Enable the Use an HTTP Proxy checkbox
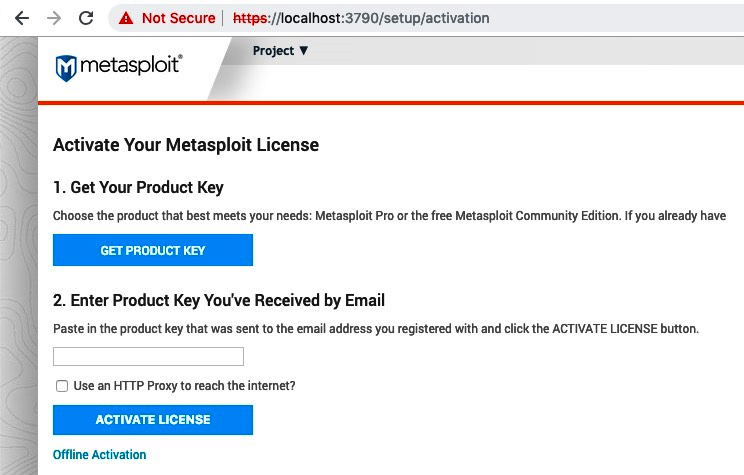Image resolution: width=744 pixels, height=475 pixels. pos(62,385)
